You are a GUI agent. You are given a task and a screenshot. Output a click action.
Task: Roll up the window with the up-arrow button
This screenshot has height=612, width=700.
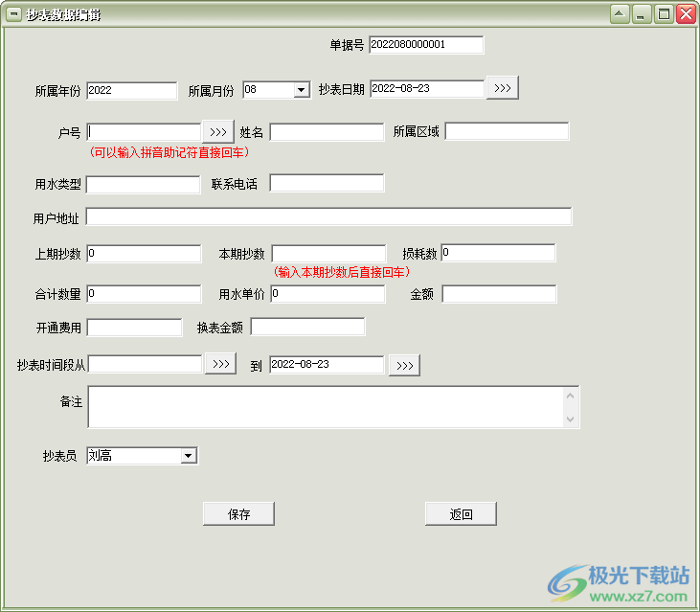click(x=620, y=14)
